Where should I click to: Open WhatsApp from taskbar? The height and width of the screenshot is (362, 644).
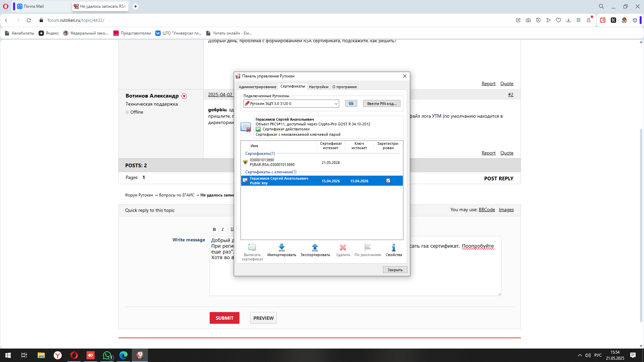107,355
